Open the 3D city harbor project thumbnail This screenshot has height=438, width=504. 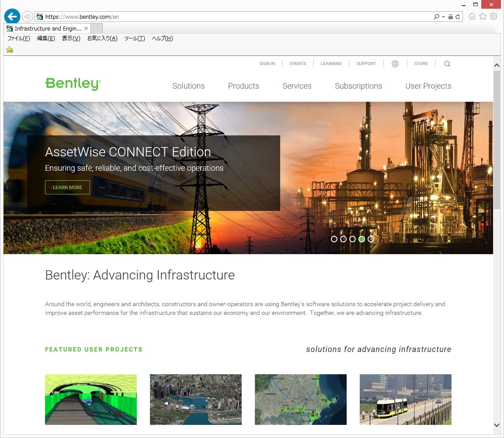[196, 400]
